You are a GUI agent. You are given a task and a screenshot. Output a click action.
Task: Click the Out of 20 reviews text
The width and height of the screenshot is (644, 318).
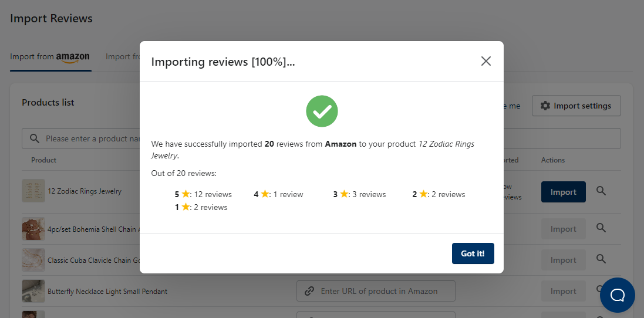coord(184,174)
